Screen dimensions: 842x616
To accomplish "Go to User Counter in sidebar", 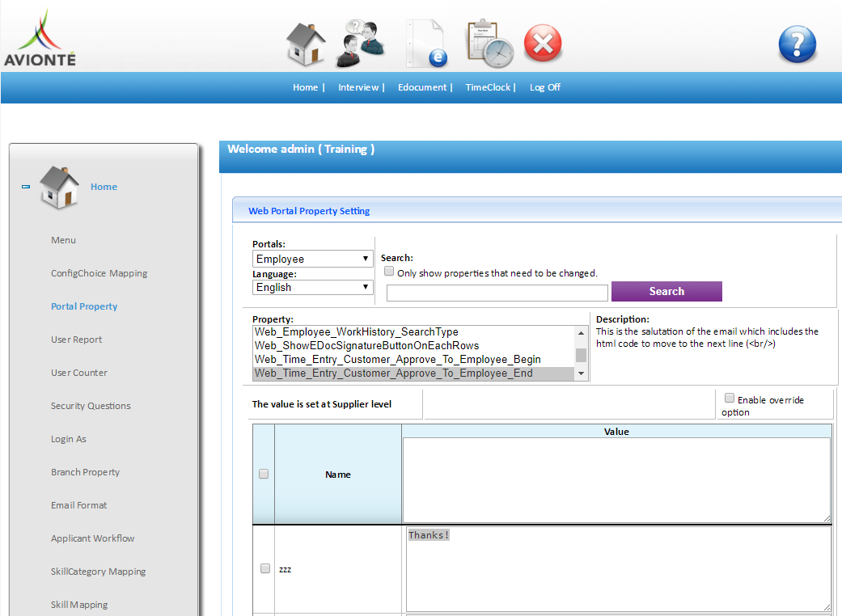I will coord(79,373).
